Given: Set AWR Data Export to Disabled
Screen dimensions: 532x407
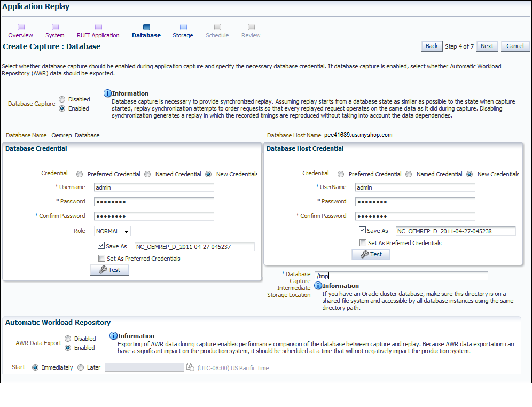Looking at the screenshot, I should pos(68,339).
